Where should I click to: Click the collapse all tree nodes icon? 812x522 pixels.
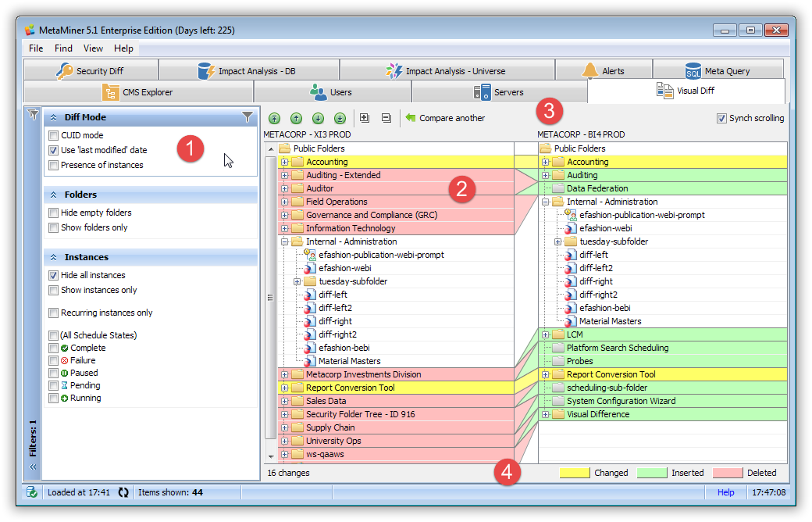pos(386,118)
